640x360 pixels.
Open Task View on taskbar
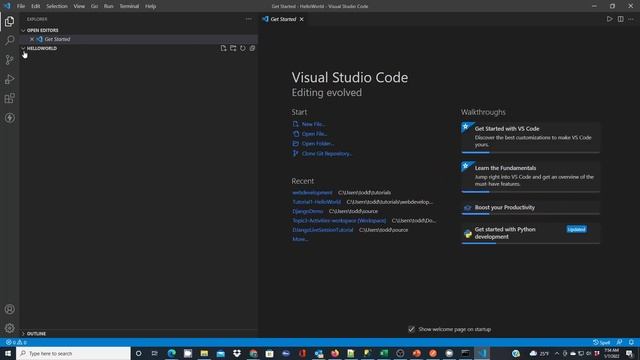(x=155, y=353)
